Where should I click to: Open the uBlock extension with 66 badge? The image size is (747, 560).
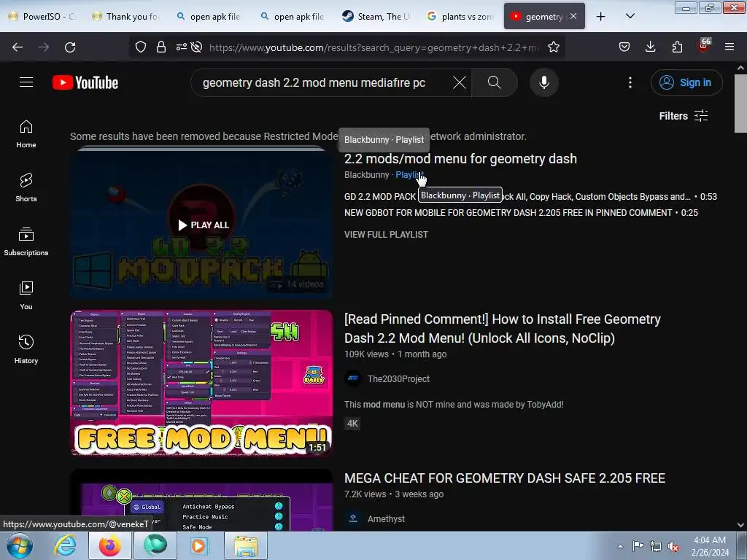[x=704, y=46]
